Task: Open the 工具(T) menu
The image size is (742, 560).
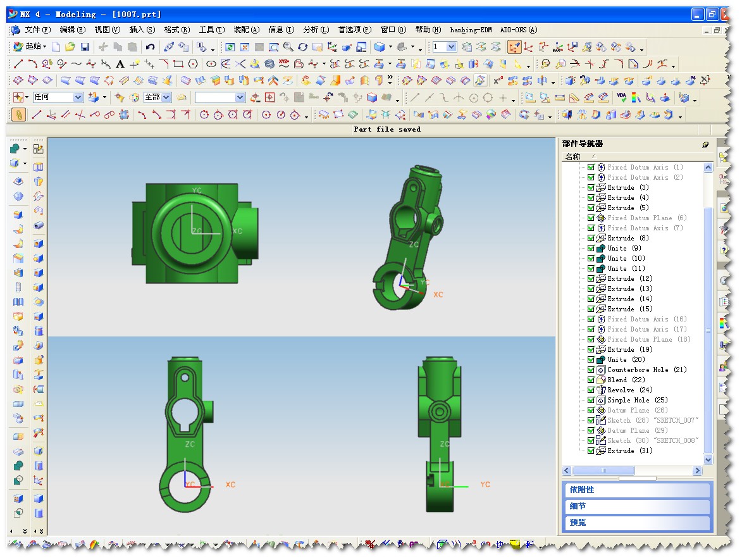Action: coord(211,30)
